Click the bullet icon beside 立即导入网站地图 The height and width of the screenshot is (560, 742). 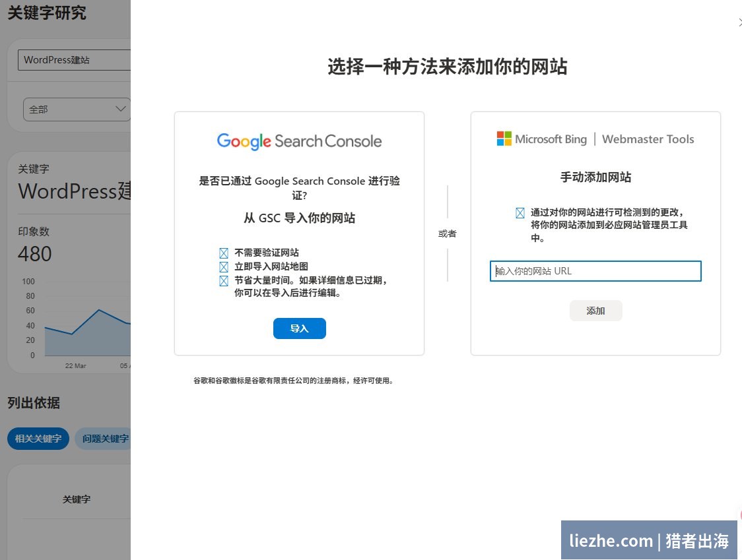[224, 266]
